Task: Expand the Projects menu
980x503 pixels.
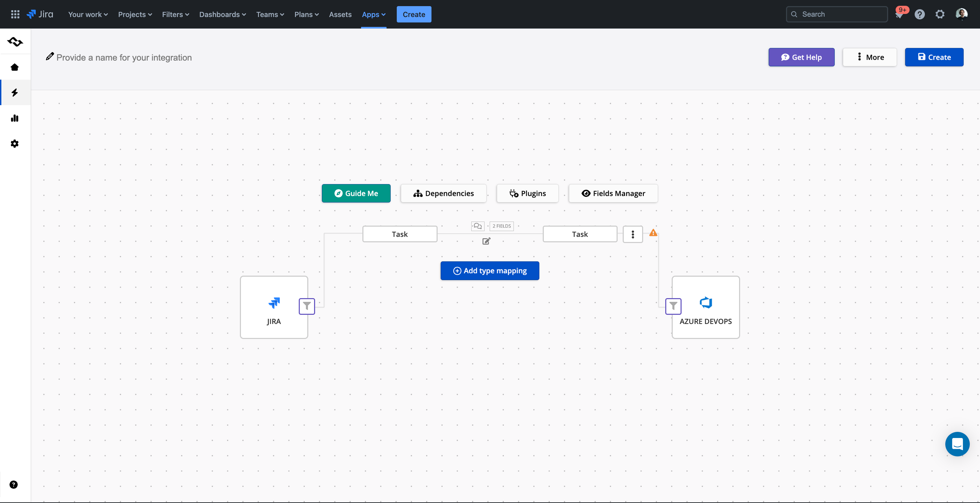Action: pos(135,14)
